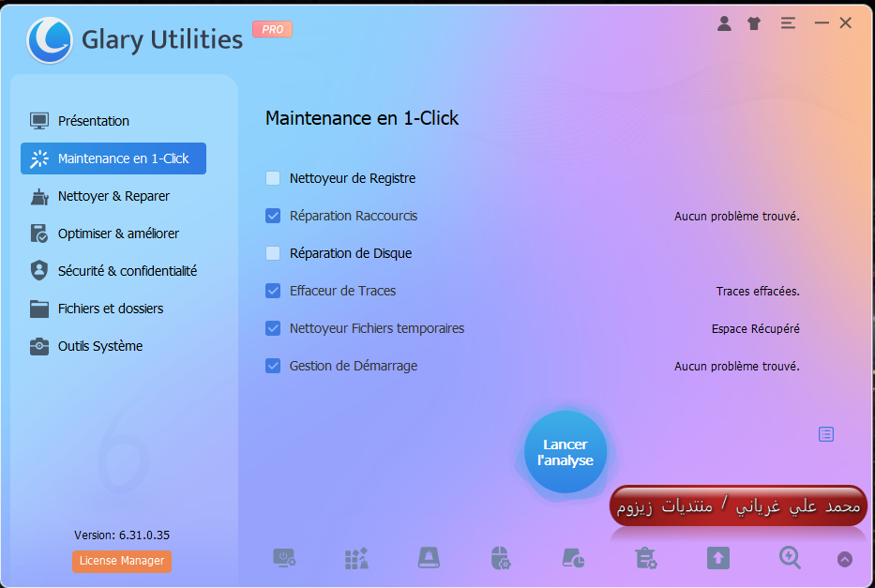
Task: Open the disk with pie chart analyzer
Action: click(573, 558)
